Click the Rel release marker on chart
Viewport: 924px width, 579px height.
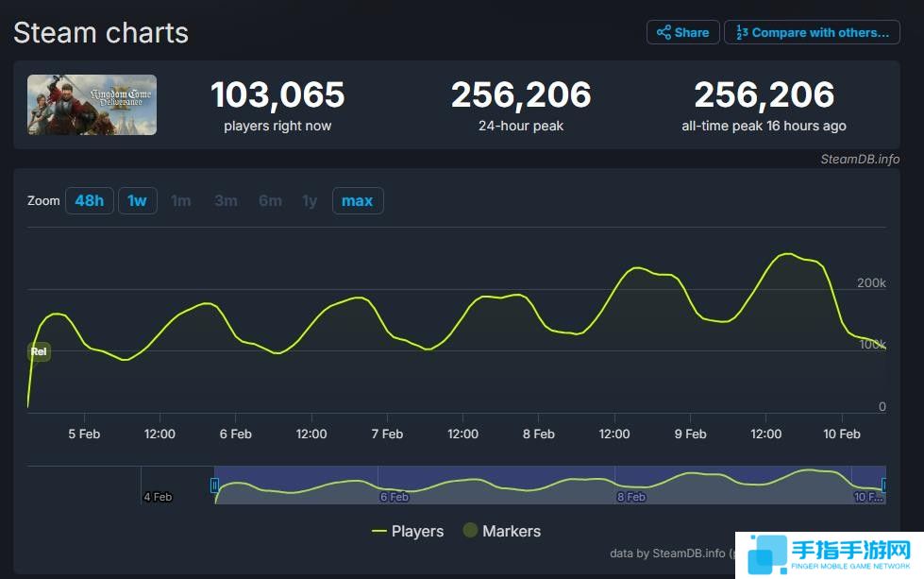coord(39,351)
